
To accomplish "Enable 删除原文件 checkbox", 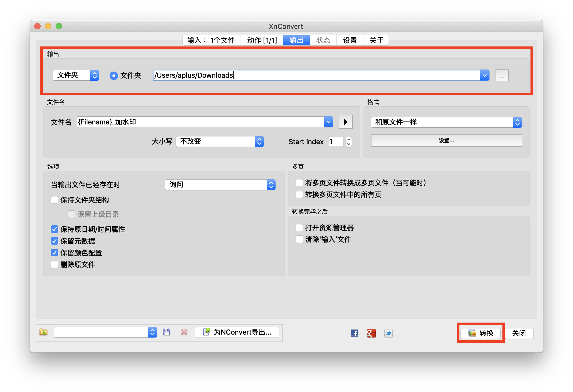I will (x=55, y=265).
